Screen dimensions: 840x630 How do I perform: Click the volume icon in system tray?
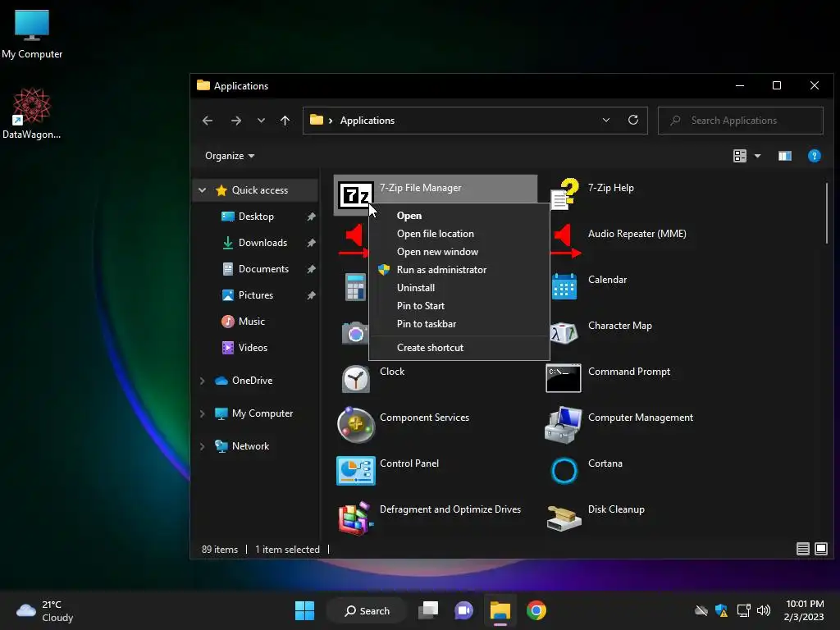(764, 610)
